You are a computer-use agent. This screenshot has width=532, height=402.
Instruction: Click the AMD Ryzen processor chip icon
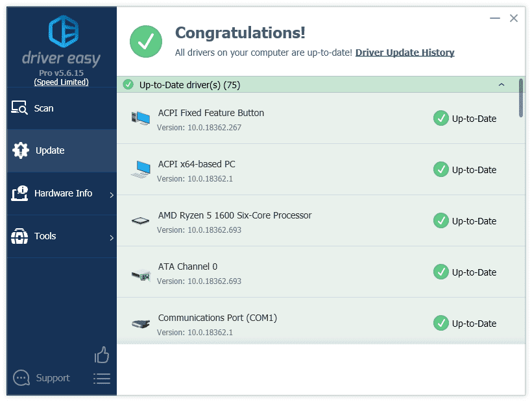point(140,220)
